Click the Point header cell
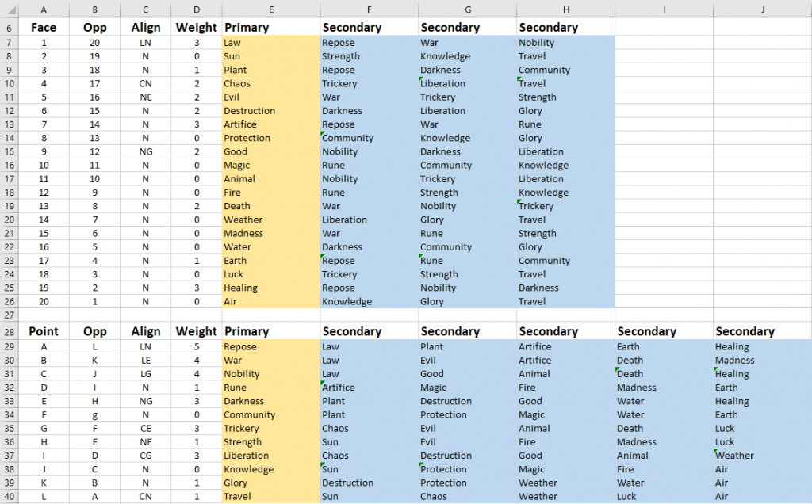The width and height of the screenshot is (812, 504). click(x=44, y=331)
